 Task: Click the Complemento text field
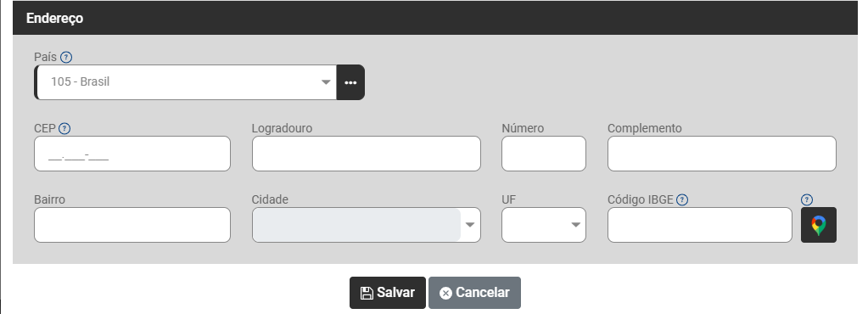point(722,154)
